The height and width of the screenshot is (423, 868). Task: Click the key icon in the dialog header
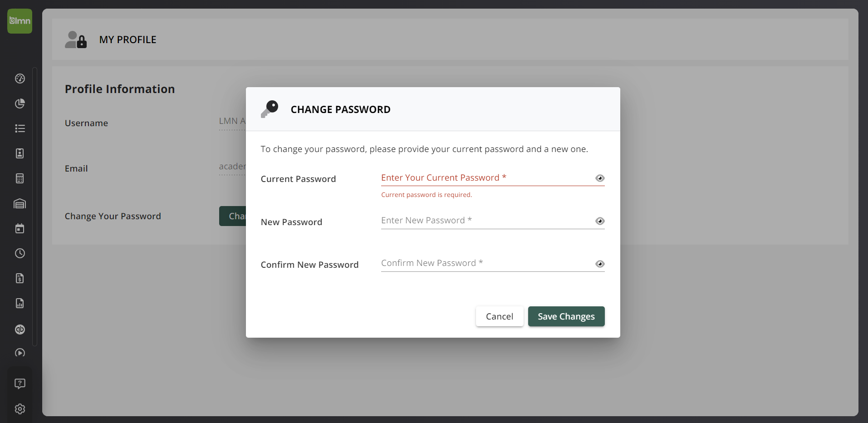pyautogui.click(x=270, y=109)
